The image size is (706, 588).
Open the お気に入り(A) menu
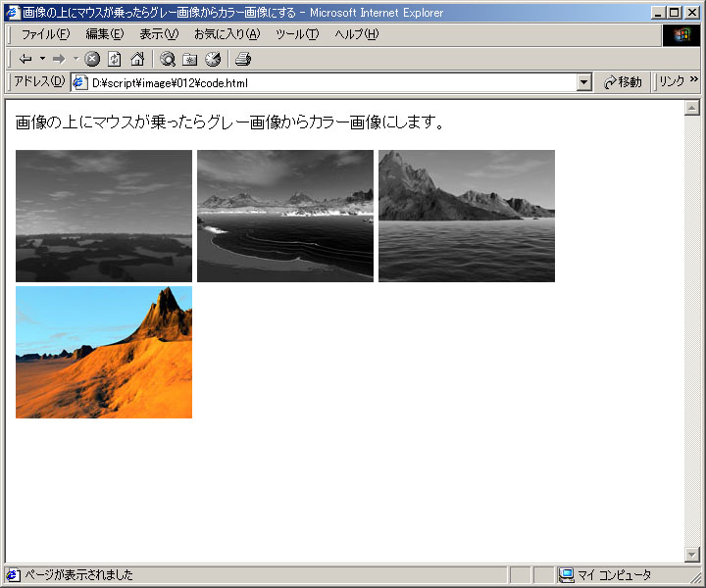click(x=227, y=34)
